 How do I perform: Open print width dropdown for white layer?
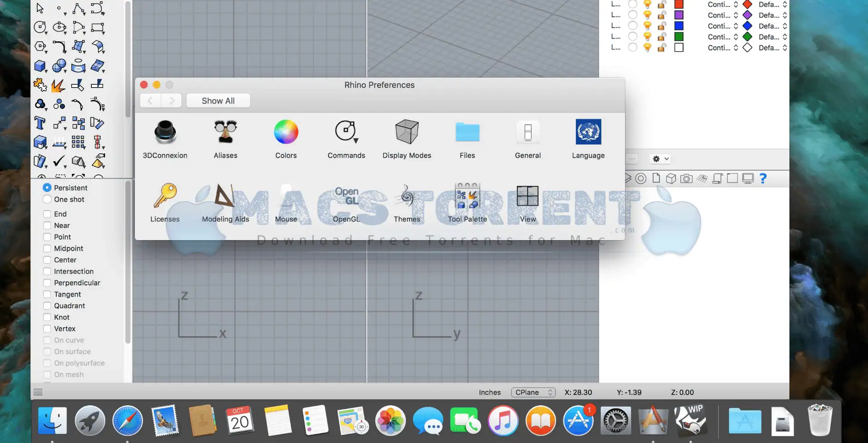coord(773,48)
